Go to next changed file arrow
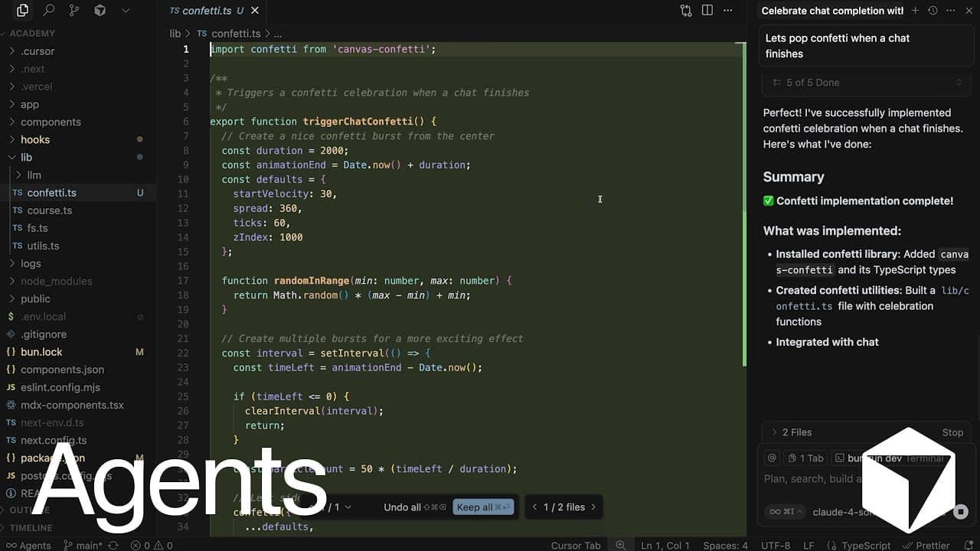This screenshot has width=980, height=551. pyautogui.click(x=593, y=507)
